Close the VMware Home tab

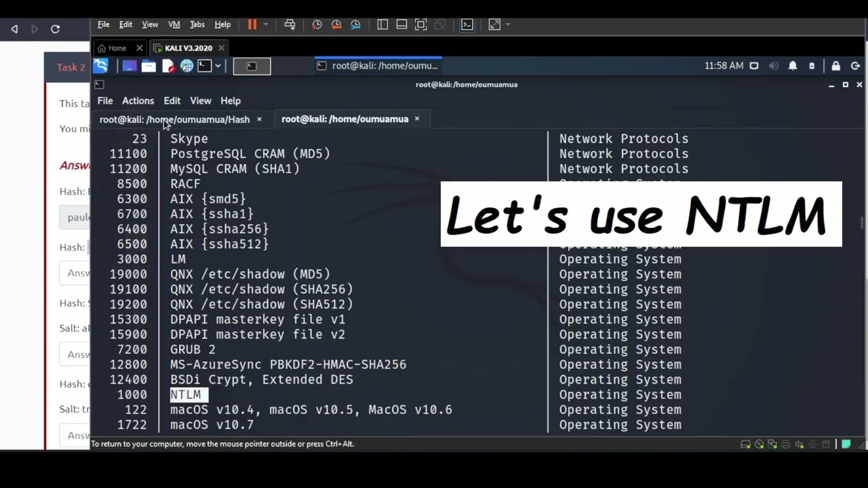click(139, 48)
